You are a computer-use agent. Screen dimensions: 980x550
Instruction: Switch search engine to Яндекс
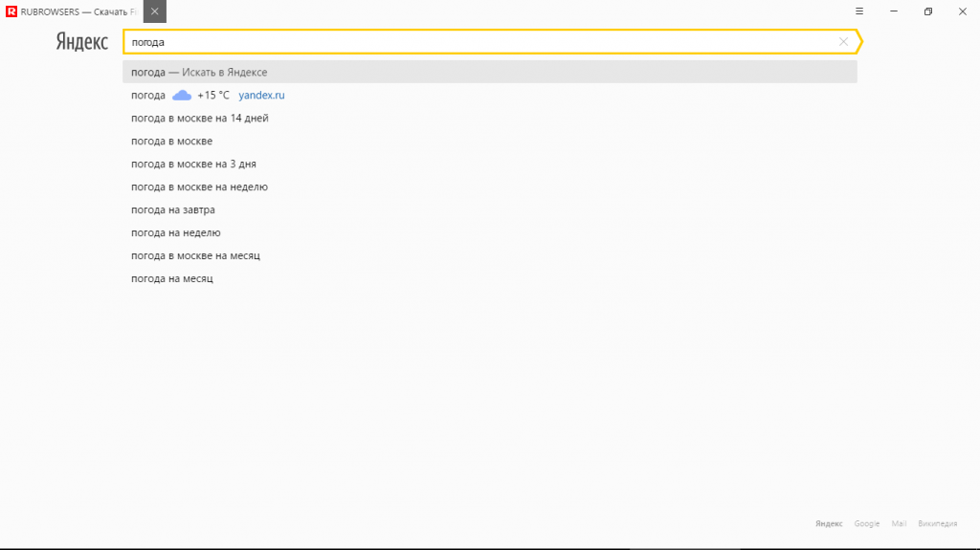pyautogui.click(x=829, y=524)
